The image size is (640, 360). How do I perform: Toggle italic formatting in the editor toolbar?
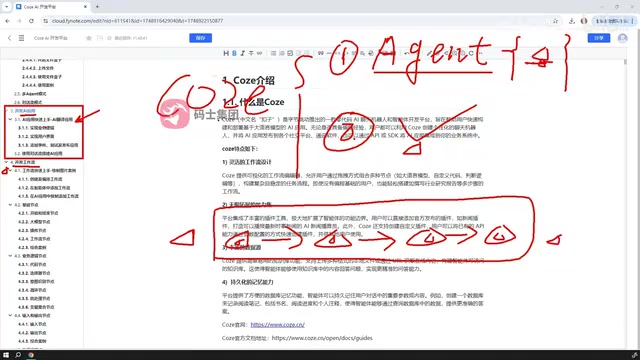pos(242,53)
